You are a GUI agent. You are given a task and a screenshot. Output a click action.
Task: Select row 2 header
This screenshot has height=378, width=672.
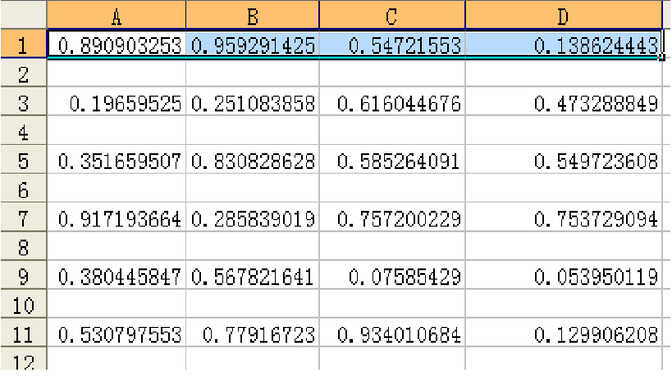click(x=23, y=74)
